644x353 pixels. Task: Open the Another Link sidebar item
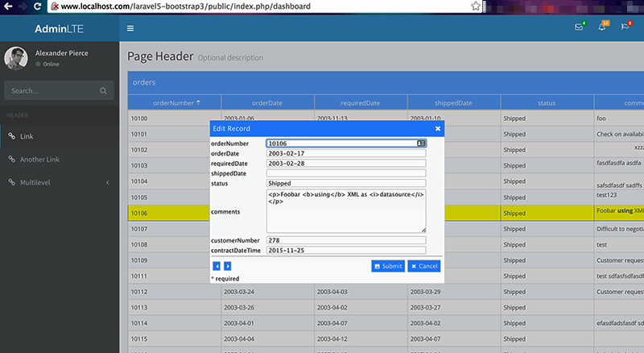click(60, 160)
